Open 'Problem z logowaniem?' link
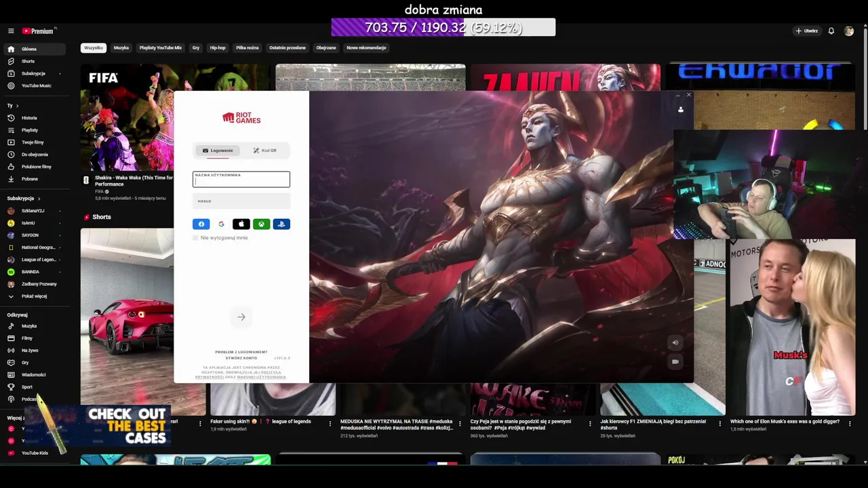 (x=241, y=352)
